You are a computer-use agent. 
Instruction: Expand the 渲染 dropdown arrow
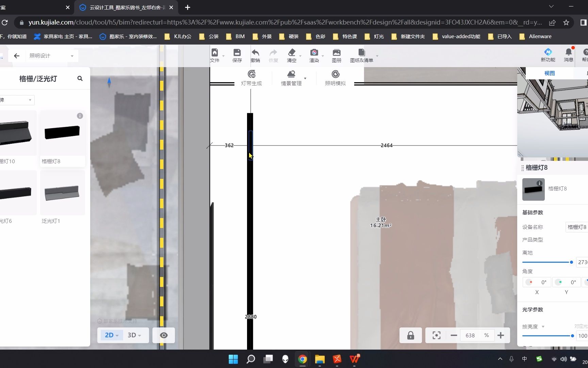[x=323, y=56]
